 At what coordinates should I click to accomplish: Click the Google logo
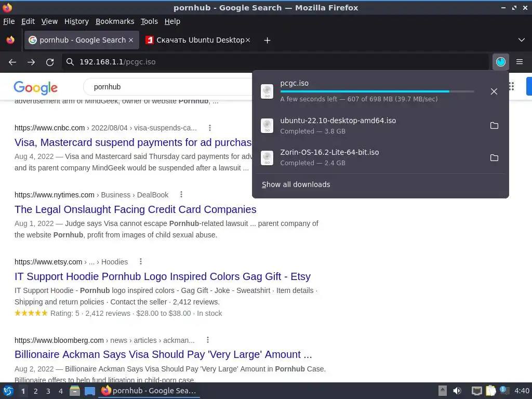[x=36, y=87]
